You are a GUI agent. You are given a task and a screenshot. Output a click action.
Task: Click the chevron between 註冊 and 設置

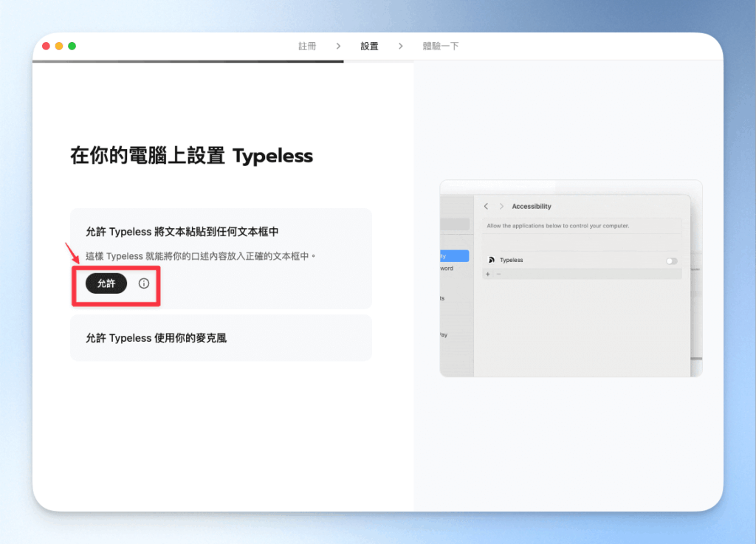click(338, 45)
